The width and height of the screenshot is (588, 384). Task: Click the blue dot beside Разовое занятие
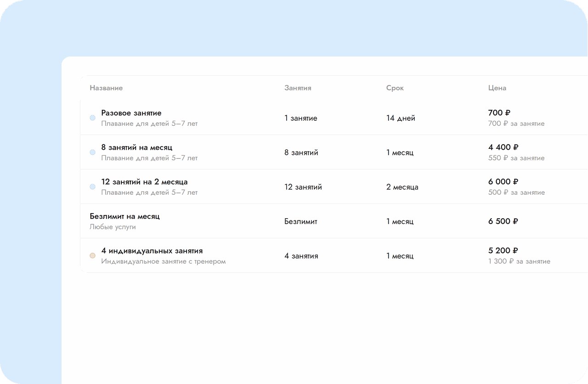pyautogui.click(x=92, y=118)
